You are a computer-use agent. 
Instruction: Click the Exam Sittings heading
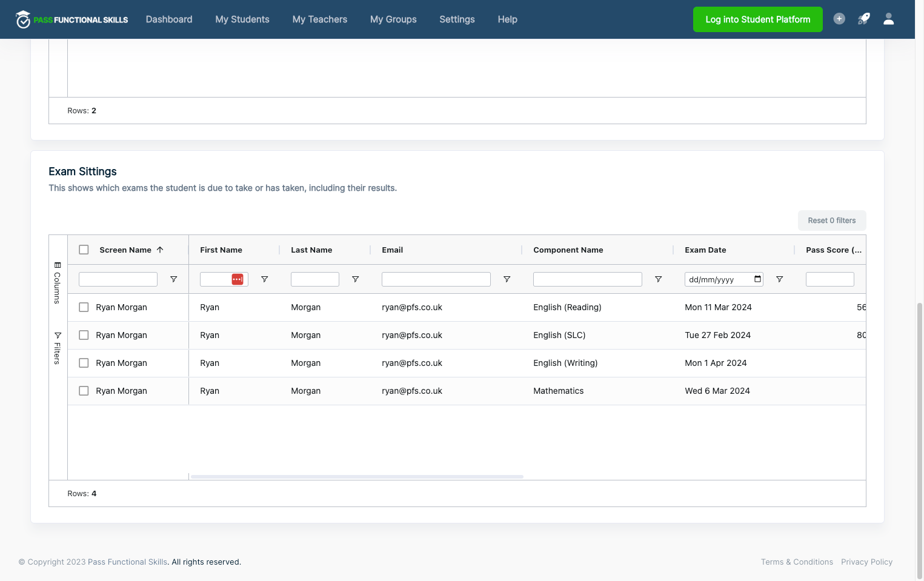82,171
